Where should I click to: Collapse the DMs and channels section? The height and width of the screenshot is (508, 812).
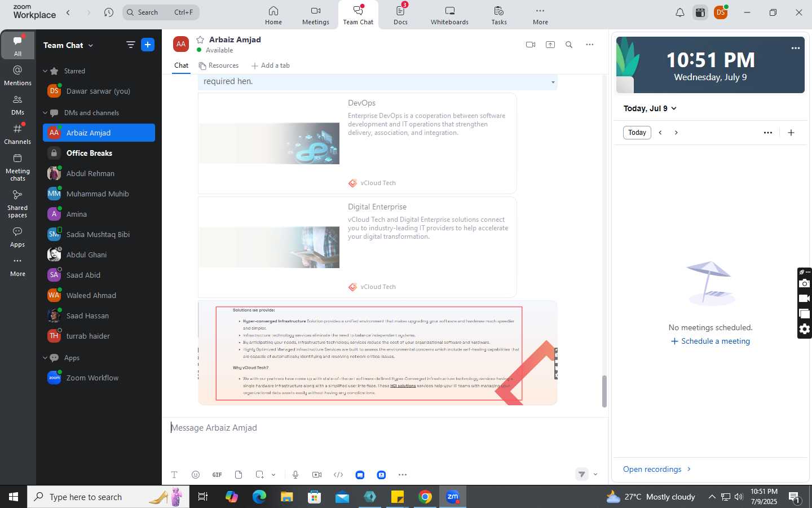point(45,113)
